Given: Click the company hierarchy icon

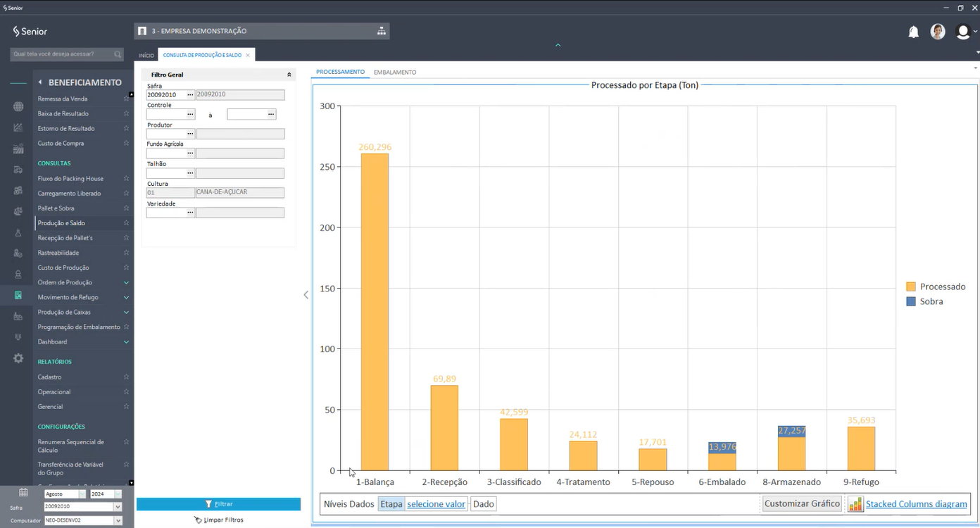Looking at the screenshot, I should 381,31.
